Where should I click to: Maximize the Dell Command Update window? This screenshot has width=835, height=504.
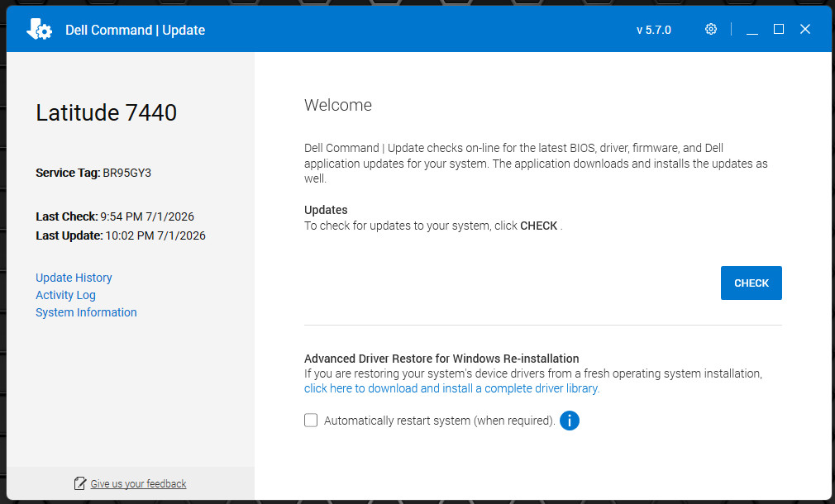click(x=779, y=29)
